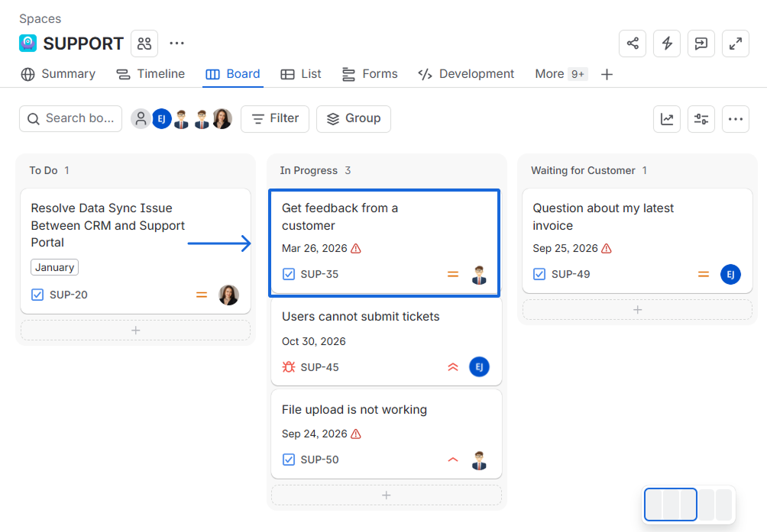
Task: Open the board three-dot menu beside view settings
Action: click(735, 119)
